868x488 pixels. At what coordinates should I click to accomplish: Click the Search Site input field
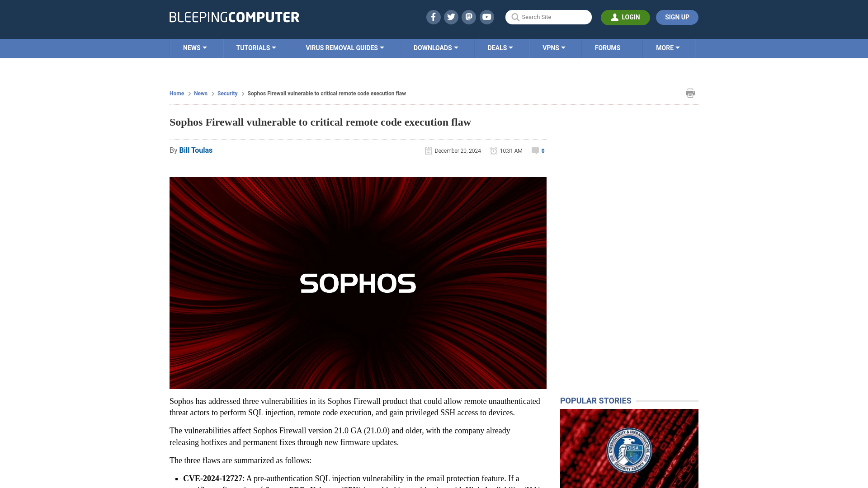(548, 17)
